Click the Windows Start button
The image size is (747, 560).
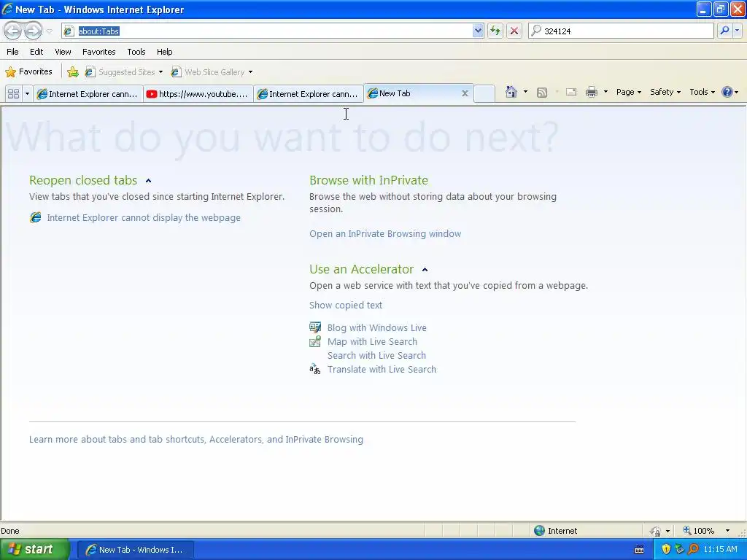pyautogui.click(x=34, y=550)
